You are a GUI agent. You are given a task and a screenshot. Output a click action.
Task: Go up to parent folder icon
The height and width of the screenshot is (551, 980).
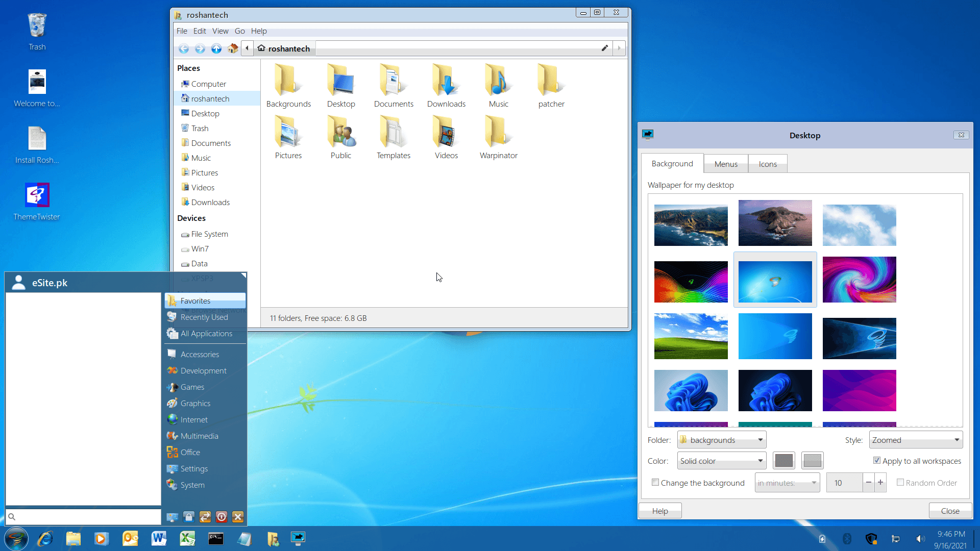[x=216, y=48]
